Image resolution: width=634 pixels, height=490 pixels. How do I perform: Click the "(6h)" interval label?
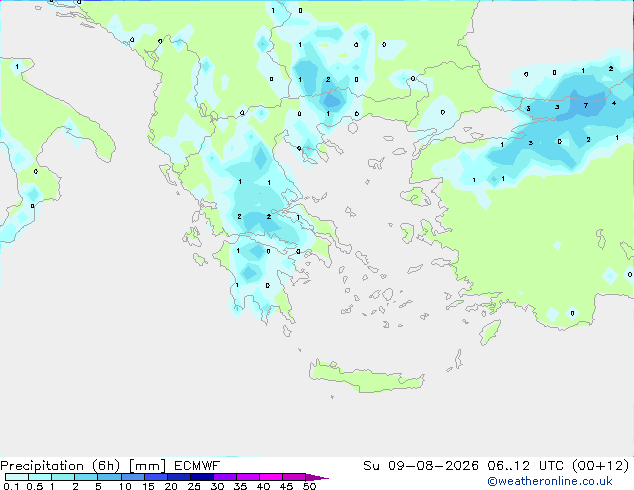coord(106,466)
